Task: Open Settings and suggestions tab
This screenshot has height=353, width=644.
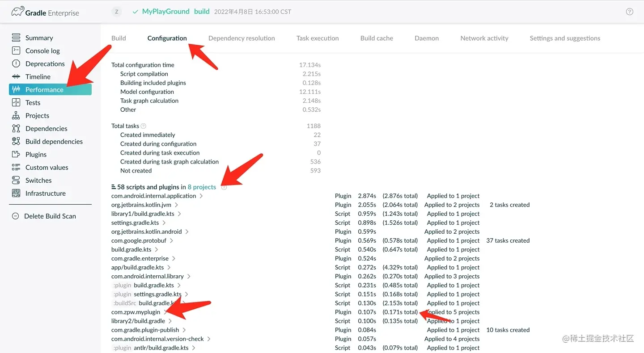Action: 565,38
